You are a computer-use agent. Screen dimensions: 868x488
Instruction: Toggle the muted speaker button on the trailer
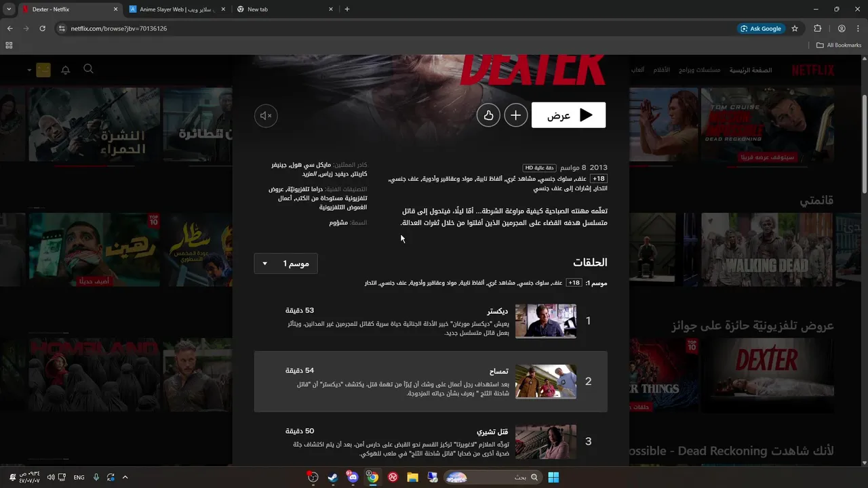266,116
